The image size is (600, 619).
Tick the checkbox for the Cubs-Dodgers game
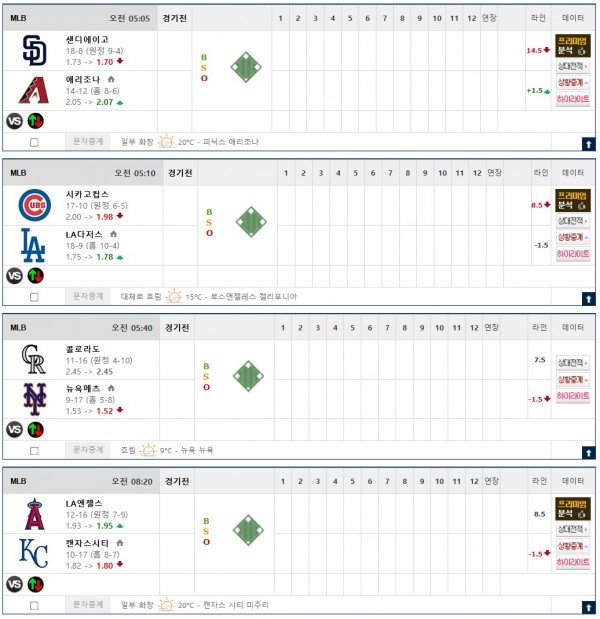(x=35, y=297)
